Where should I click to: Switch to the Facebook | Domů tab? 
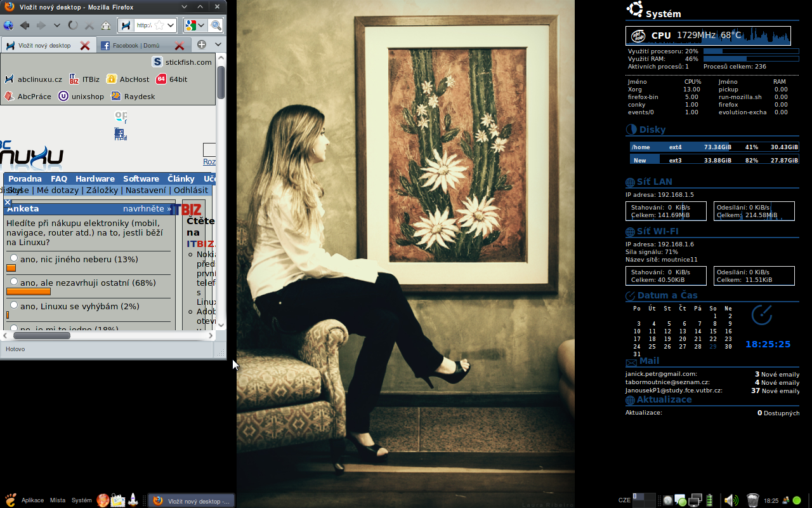tap(143, 46)
